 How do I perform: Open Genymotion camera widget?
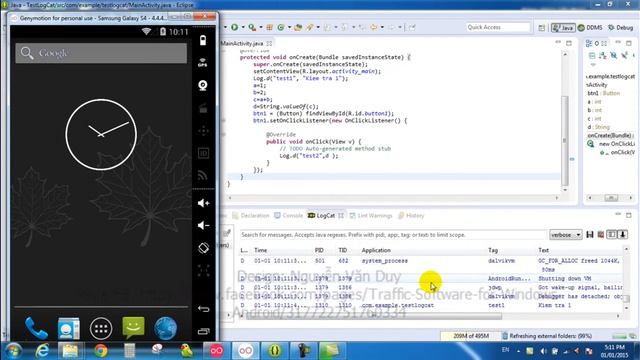coord(203,85)
